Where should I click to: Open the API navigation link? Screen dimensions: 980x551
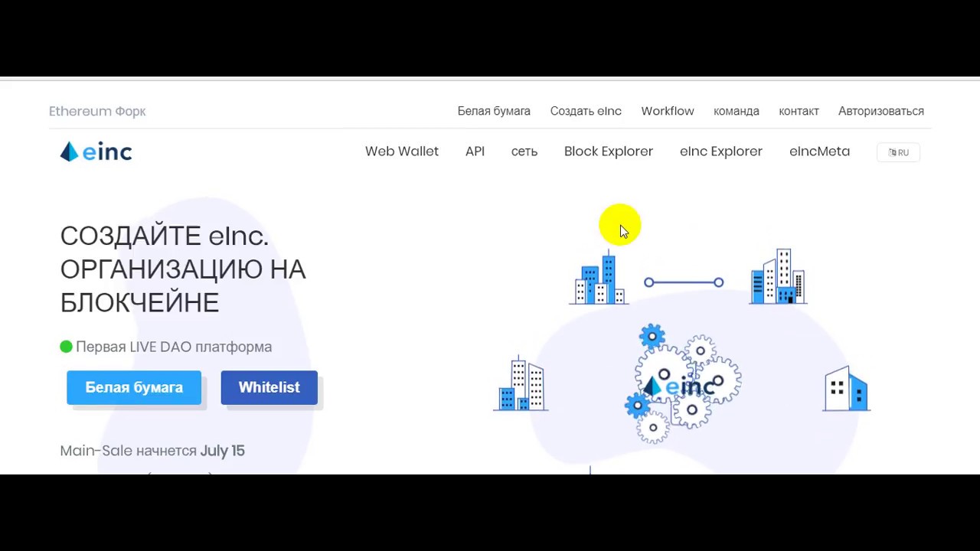[475, 152]
